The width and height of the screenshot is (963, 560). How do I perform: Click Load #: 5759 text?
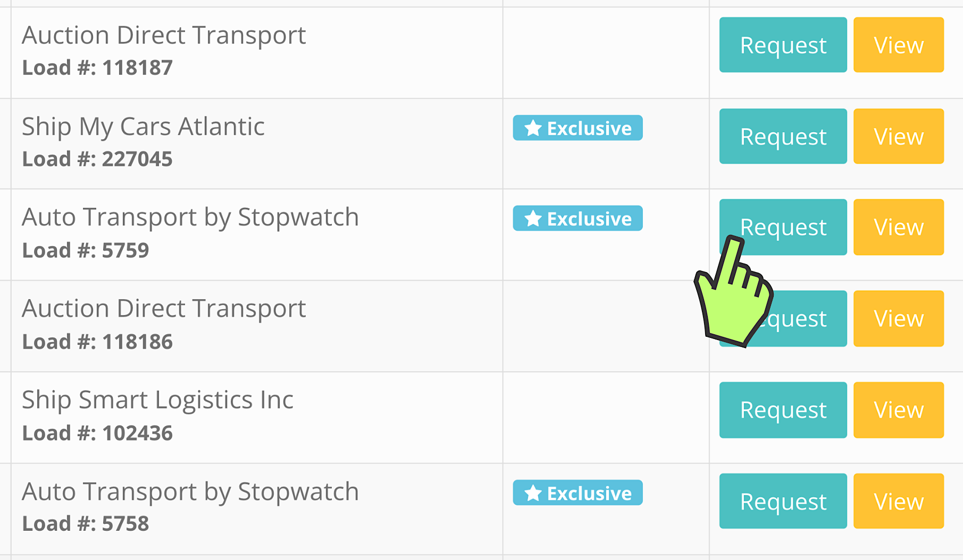pos(86,250)
